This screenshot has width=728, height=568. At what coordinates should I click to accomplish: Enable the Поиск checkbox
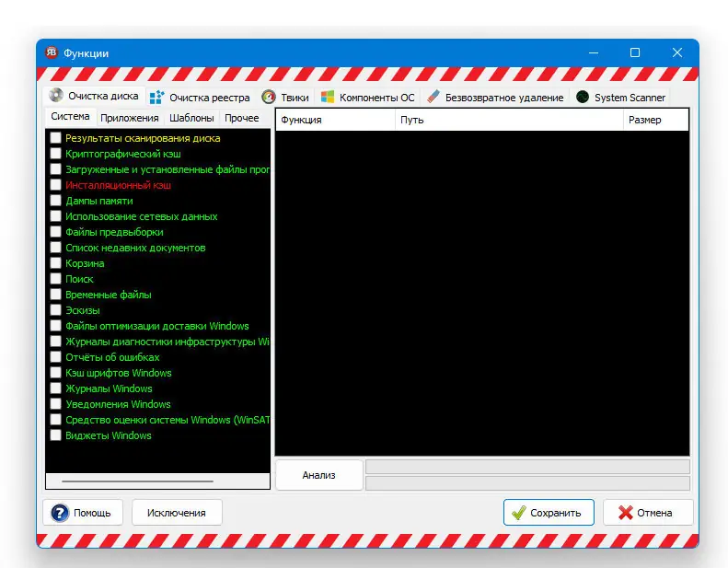point(56,278)
